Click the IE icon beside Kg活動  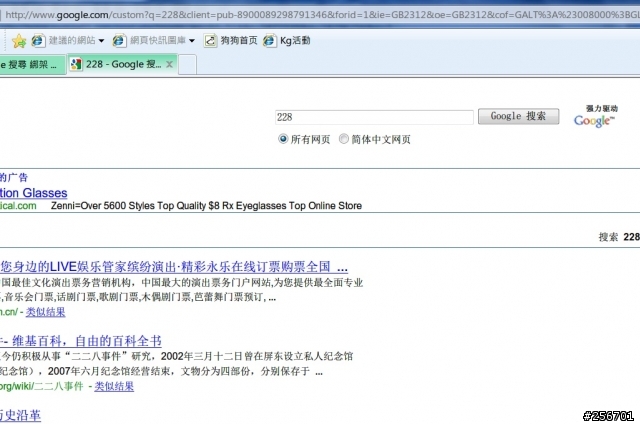(x=269, y=40)
